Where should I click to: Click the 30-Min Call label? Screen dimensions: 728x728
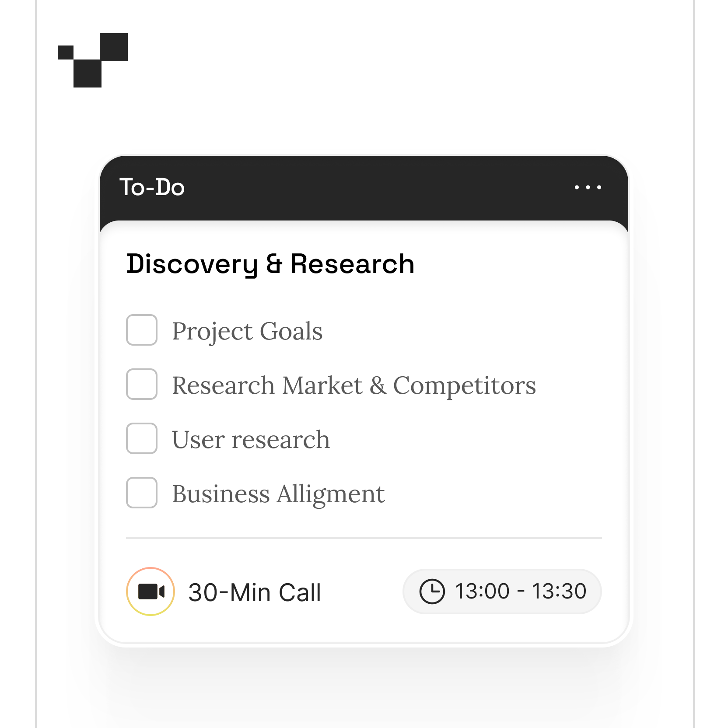pyautogui.click(x=255, y=592)
